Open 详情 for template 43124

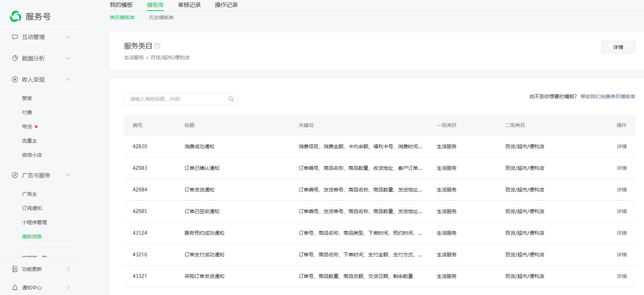pos(622,233)
